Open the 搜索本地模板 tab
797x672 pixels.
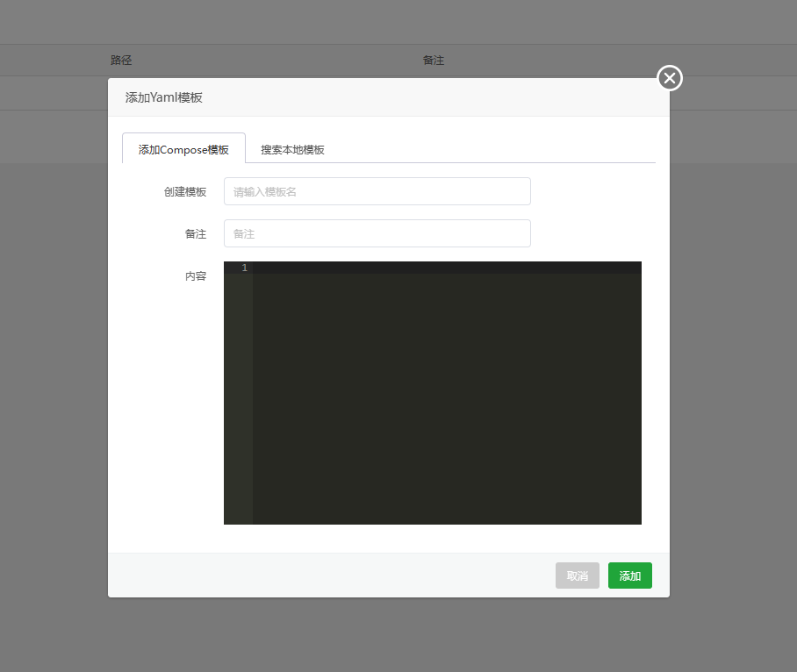click(292, 149)
